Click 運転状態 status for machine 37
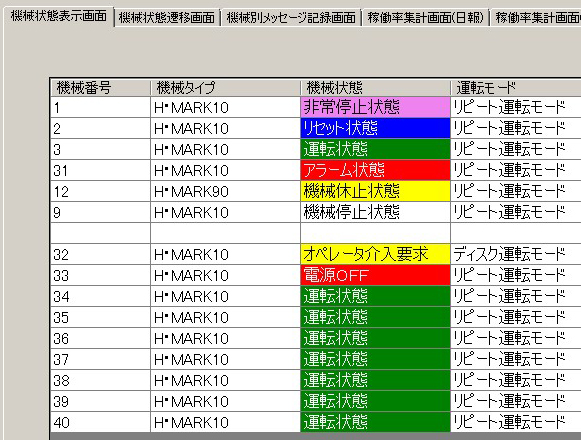 [x=375, y=359]
